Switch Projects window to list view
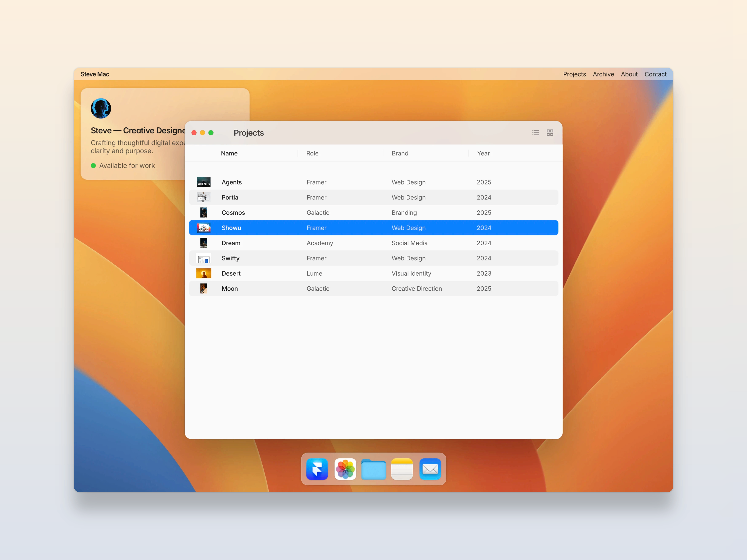 tap(536, 133)
